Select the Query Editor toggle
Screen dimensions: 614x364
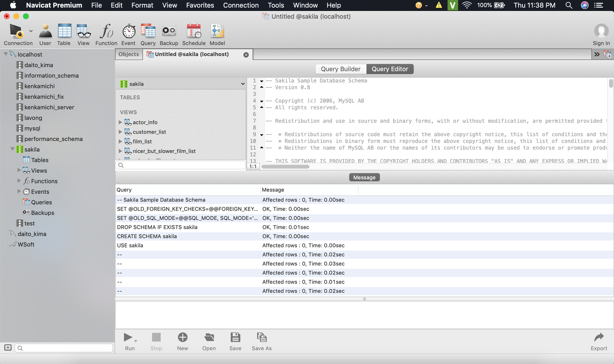(390, 69)
